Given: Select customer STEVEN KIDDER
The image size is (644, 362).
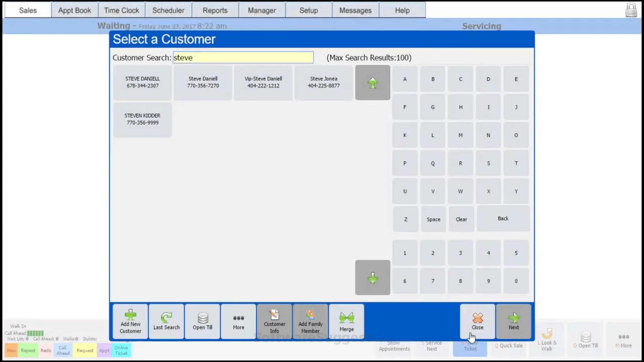Looking at the screenshot, I should pyautogui.click(x=142, y=119).
